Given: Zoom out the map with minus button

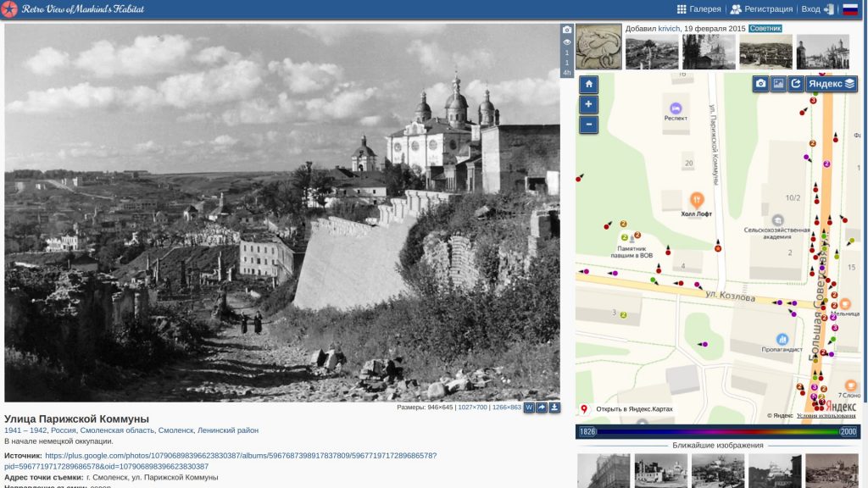Looking at the screenshot, I should pos(588,125).
